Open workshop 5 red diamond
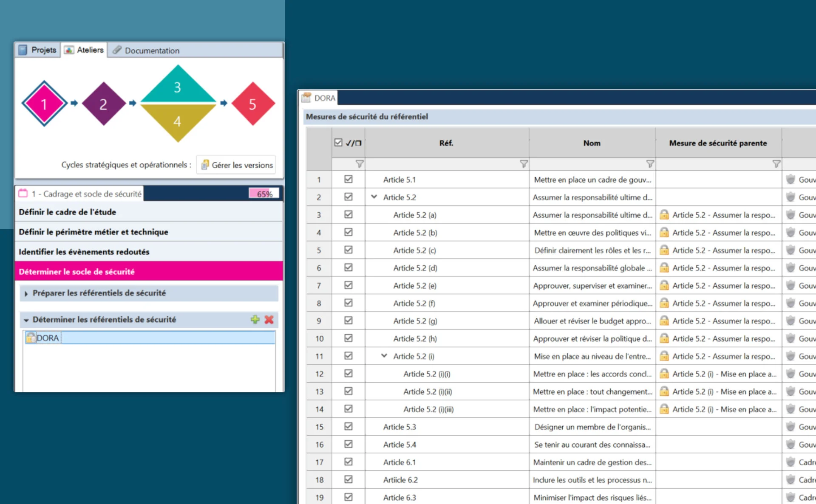The height and width of the screenshot is (504, 816). click(253, 104)
